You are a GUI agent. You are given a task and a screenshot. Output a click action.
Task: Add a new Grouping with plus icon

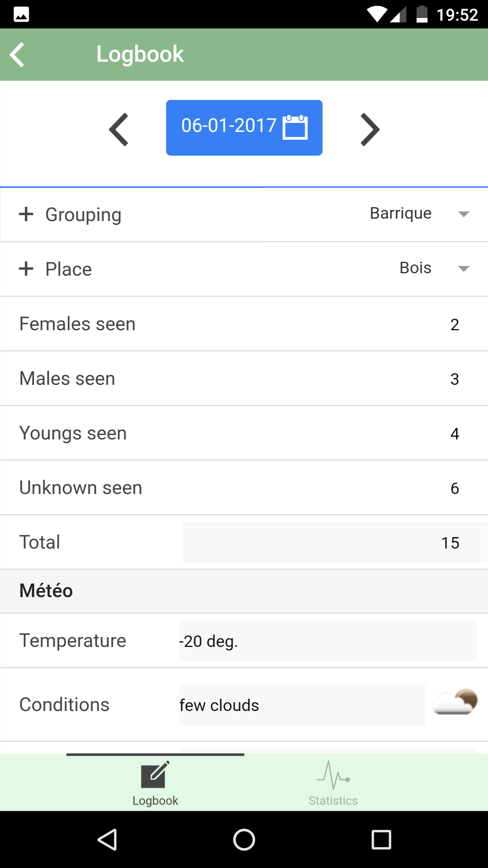[26, 214]
